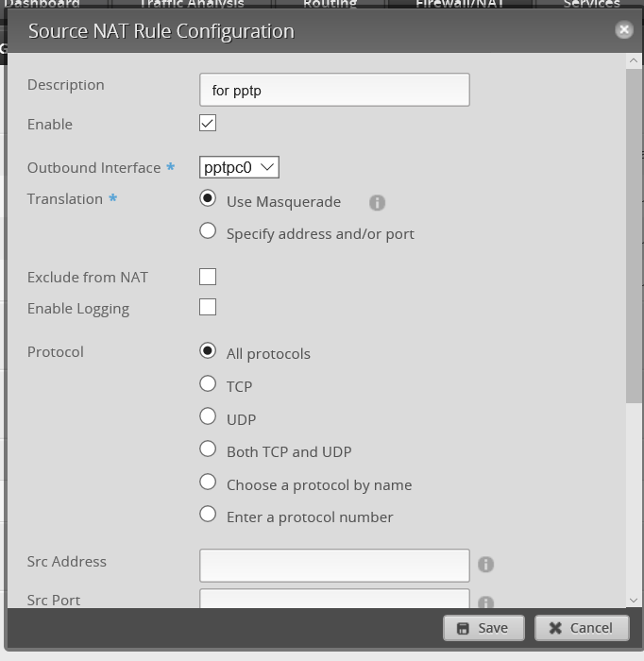Screen dimensions: 644x661
Task: Click the info icon beside Use Masquerade
Action: tap(377, 202)
